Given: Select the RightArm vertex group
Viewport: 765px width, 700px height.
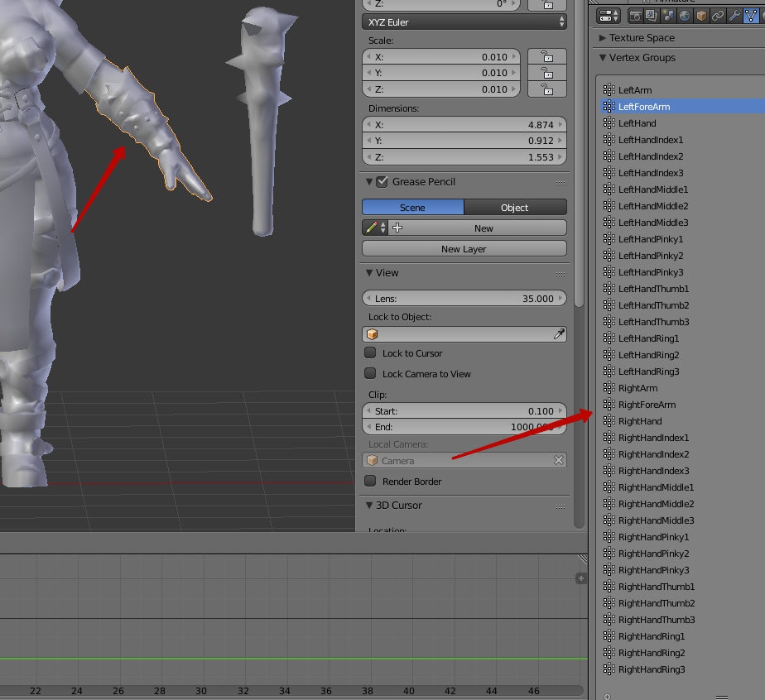Looking at the screenshot, I should coord(682,388).
